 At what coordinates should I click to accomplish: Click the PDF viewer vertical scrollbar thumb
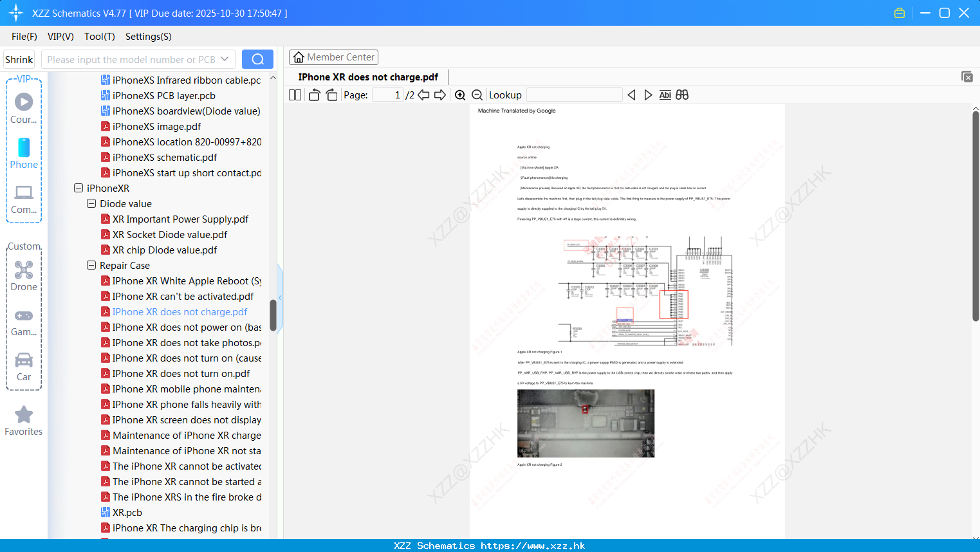[x=975, y=216]
